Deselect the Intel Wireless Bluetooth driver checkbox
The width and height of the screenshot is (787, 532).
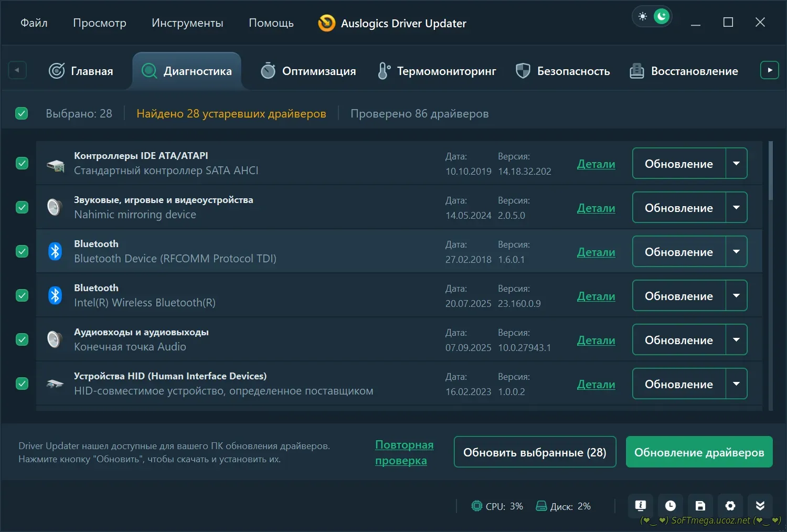pyautogui.click(x=22, y=295)
